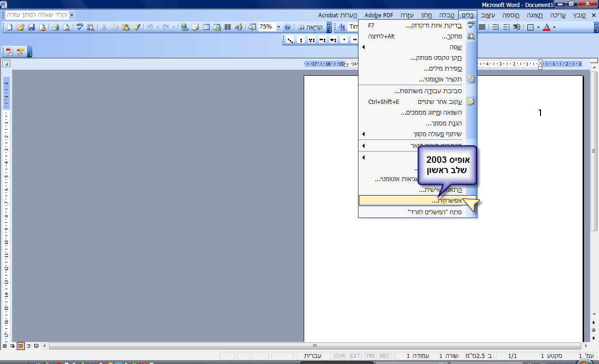Click inside the help question input box
The width and height of the screenshot is (599, 364).
[x=37, y=15]
